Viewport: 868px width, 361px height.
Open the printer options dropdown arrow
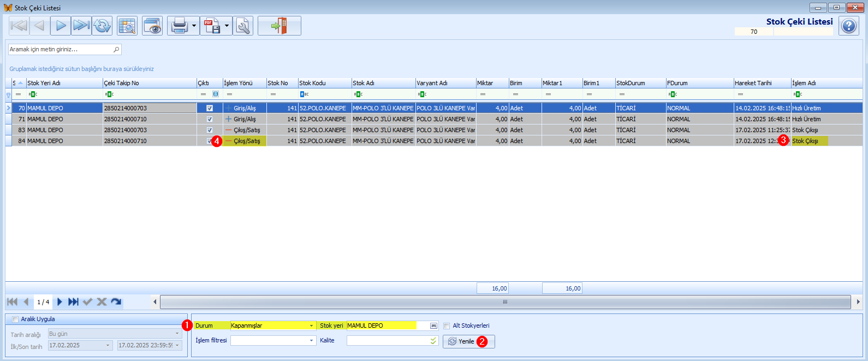coord(194,26)
